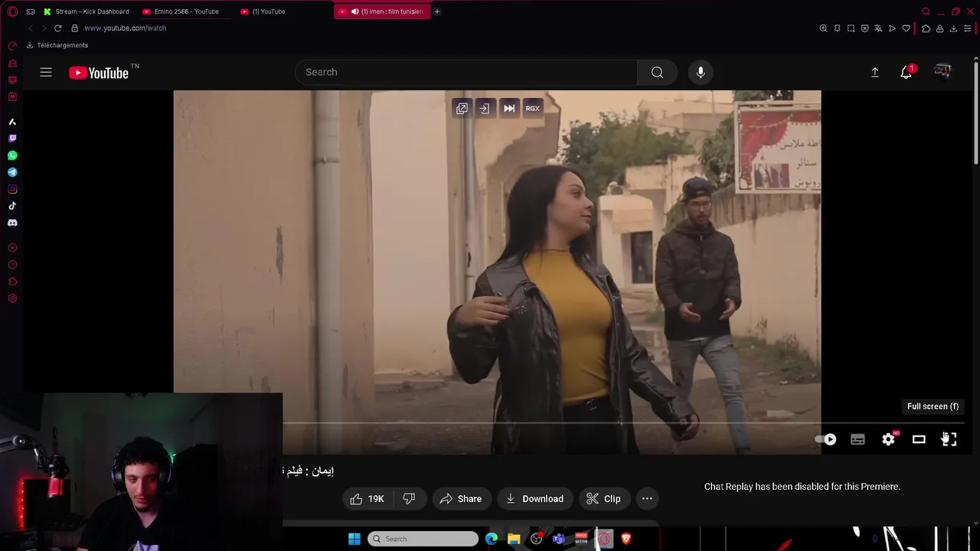This screenshot has width=980, height=551.
Task: Like the video with 19K likes
Action: click(x=367, y=499)
